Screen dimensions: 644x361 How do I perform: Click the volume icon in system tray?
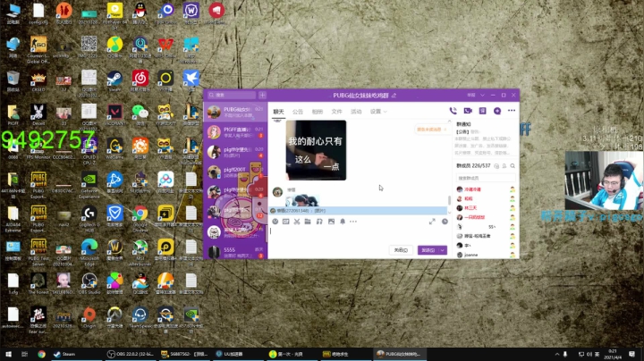click(589, 354)
